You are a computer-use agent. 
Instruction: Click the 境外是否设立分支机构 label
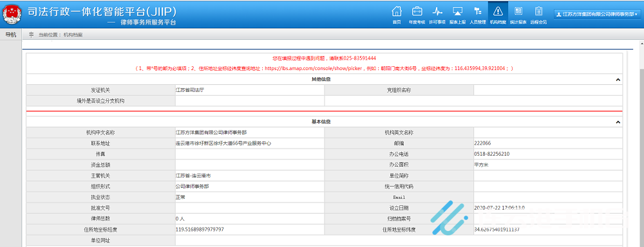(100, 100)
